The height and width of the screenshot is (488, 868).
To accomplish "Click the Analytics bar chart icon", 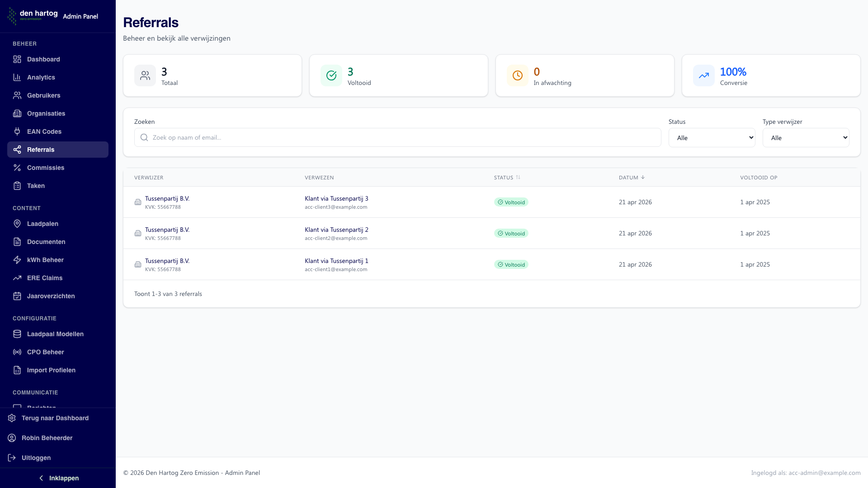I will pyautogui.click(x=17, y=77).
